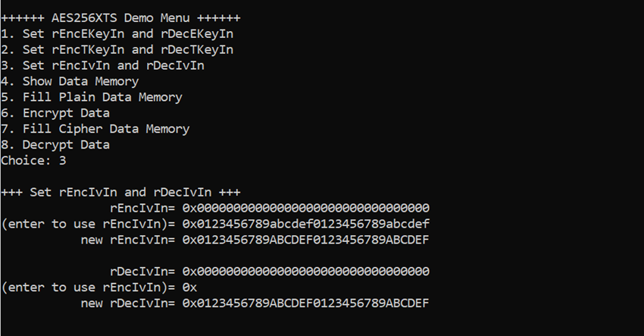
Task: Click the +++ Set rEncIvIn and rDecIvIn +++ header
Action: click(120, 192)
